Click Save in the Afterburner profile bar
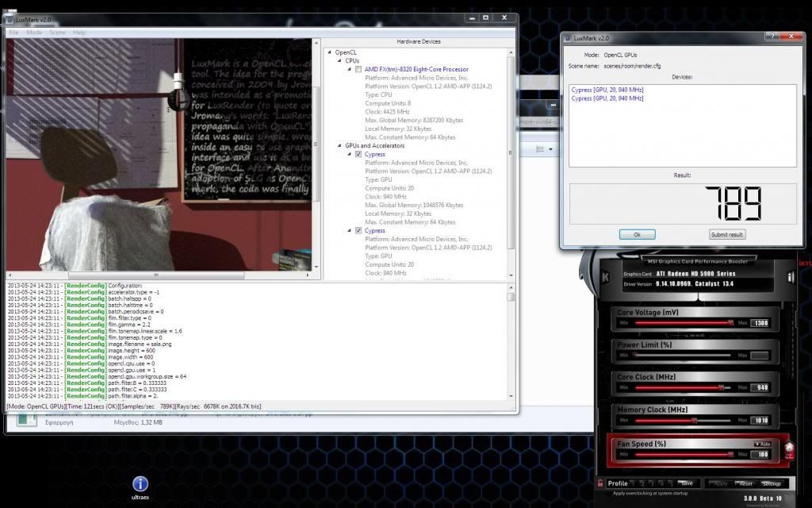This screenshot has width=812, height=508. pos(686,483)
